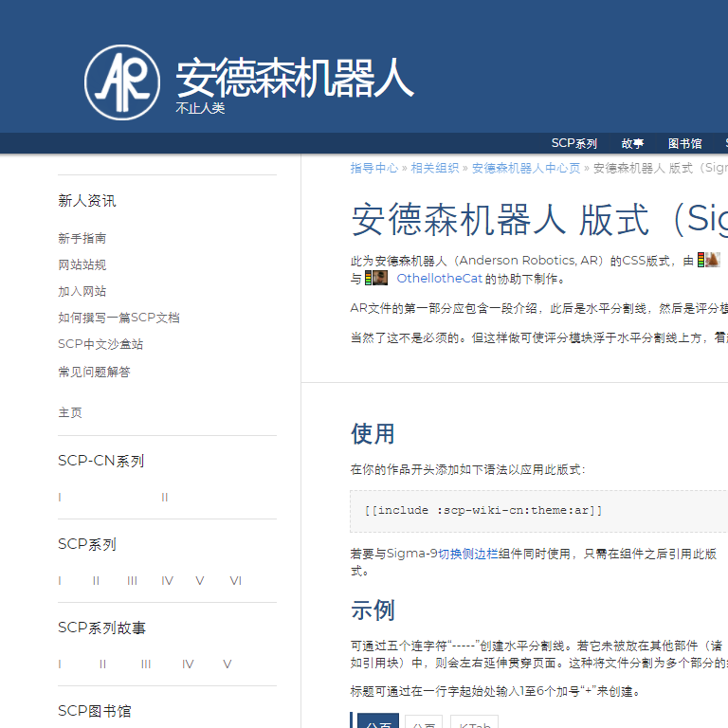
Task: Open the SCP系列 top navigation menu
Action: point(574,144)
